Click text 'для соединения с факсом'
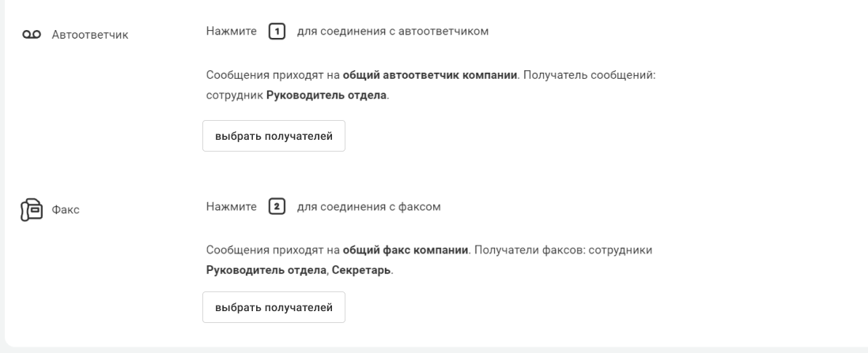The height and width of the screenshot is (353, 868). pyautogui.click(x=368, y=207)
